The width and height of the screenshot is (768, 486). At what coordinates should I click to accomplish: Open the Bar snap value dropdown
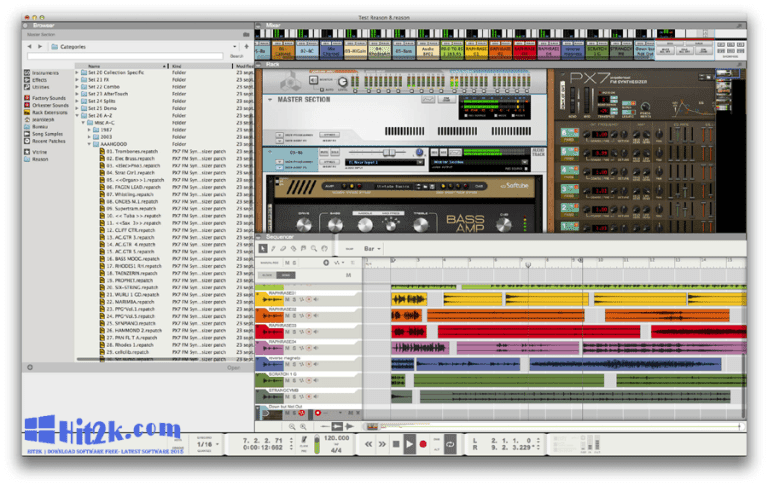(372, 249)
